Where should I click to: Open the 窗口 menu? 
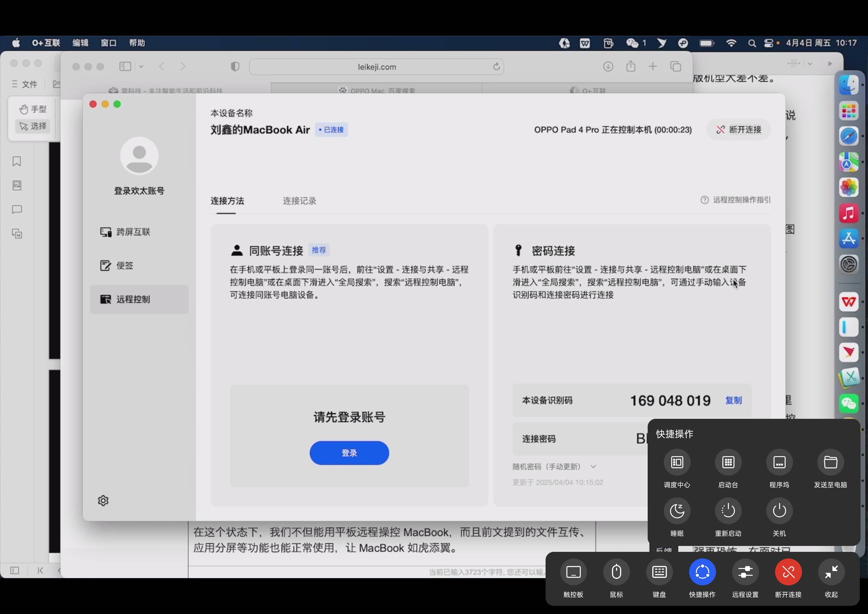coord(108,43)
